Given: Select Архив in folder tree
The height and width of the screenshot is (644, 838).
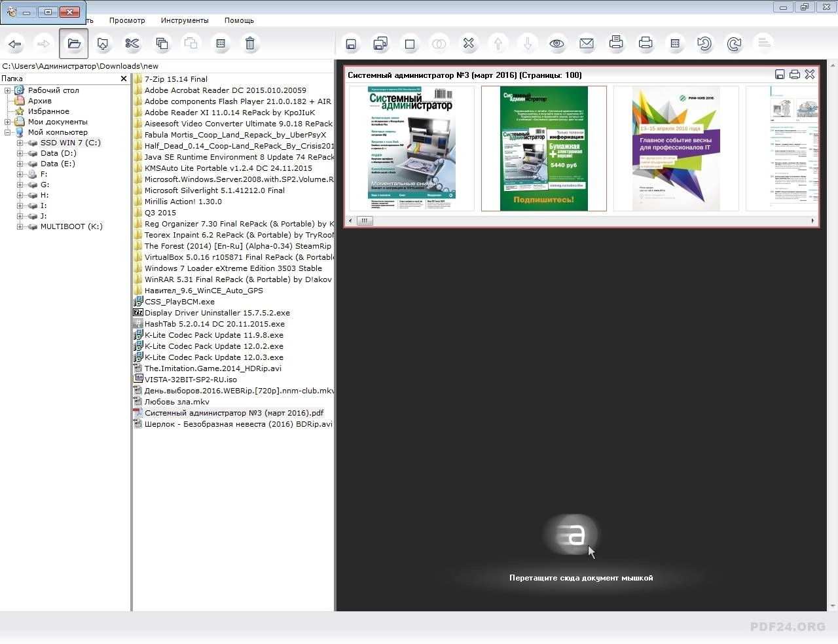Looking at the screenshot, I should [39, 101].
